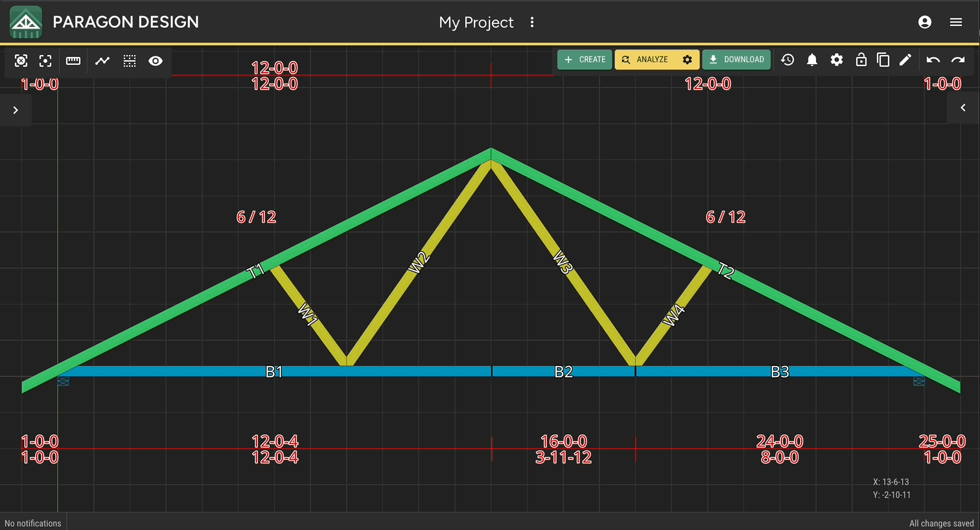Open the hamburger main menu
Image resolution: width=980 pixels, height=530 pixels.
(x=956, y=22)
